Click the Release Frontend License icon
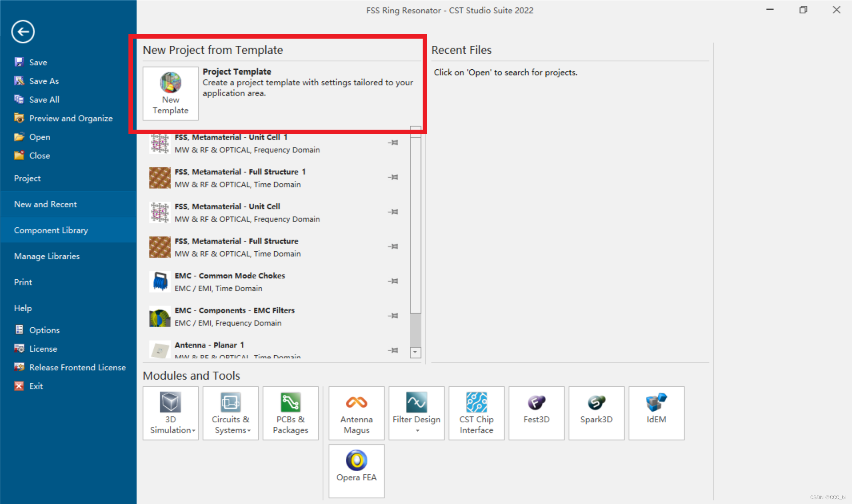Image resolution: width=852 pixels, height=504 pixels. 19,367
